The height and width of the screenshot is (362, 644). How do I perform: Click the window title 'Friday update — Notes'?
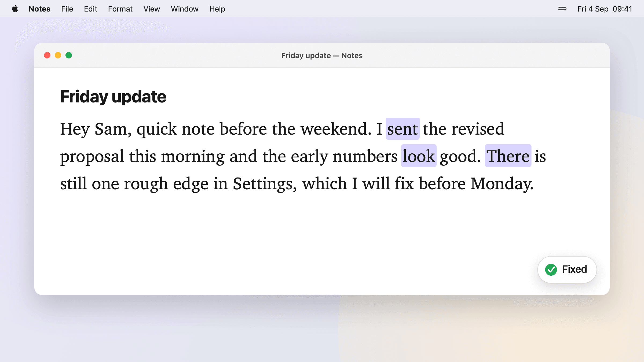[x=322, y=56]
